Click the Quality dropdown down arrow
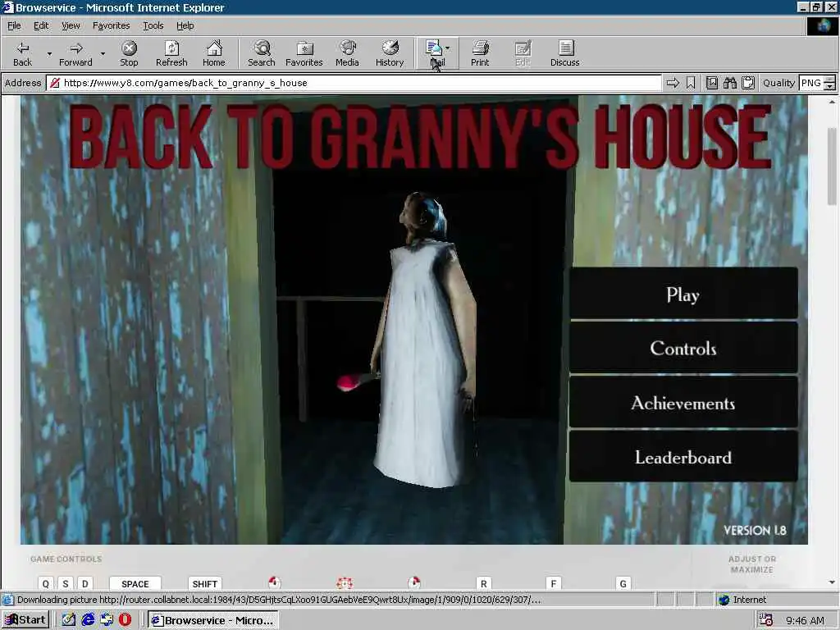Viewport: 840px width, 630px height. click(x=830, y=85)
